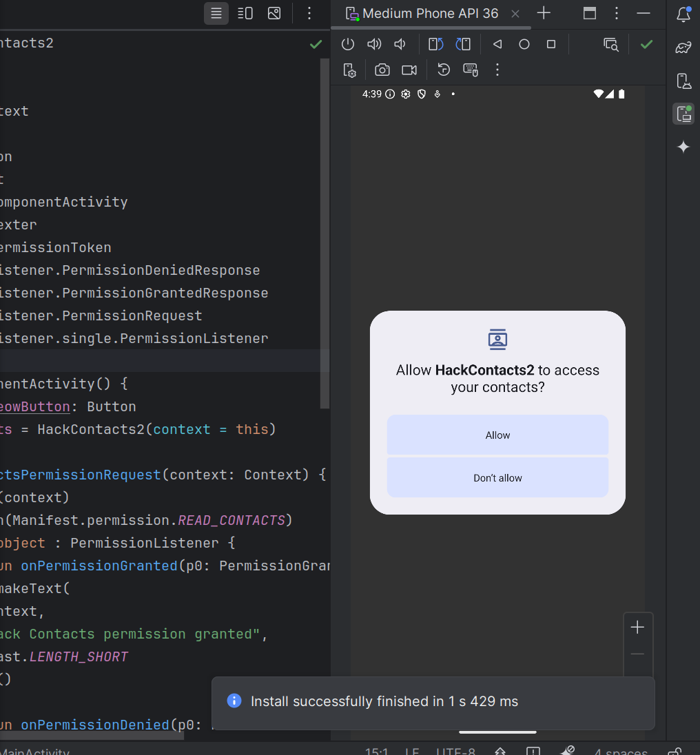Screen dimensions: 700x755
Task: Click the AI status icon in status bar
Action: click(568, 751)
